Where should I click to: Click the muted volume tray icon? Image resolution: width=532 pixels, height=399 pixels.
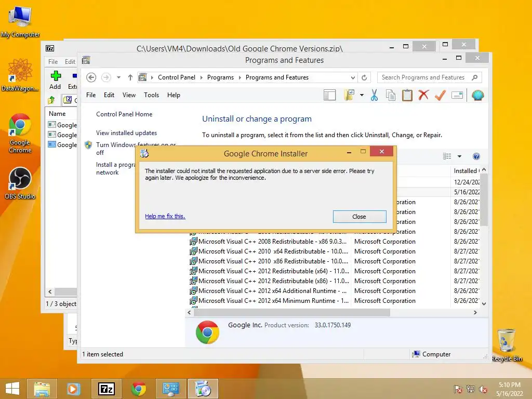[483, 389]
